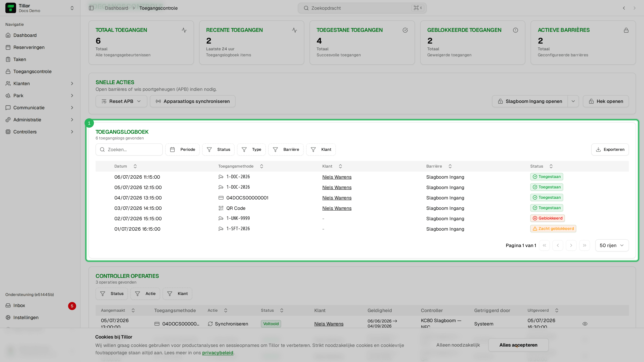Open the Status filter in Controller Operaties
Viewport: 644px width, 362px height.
pos(112,294)
